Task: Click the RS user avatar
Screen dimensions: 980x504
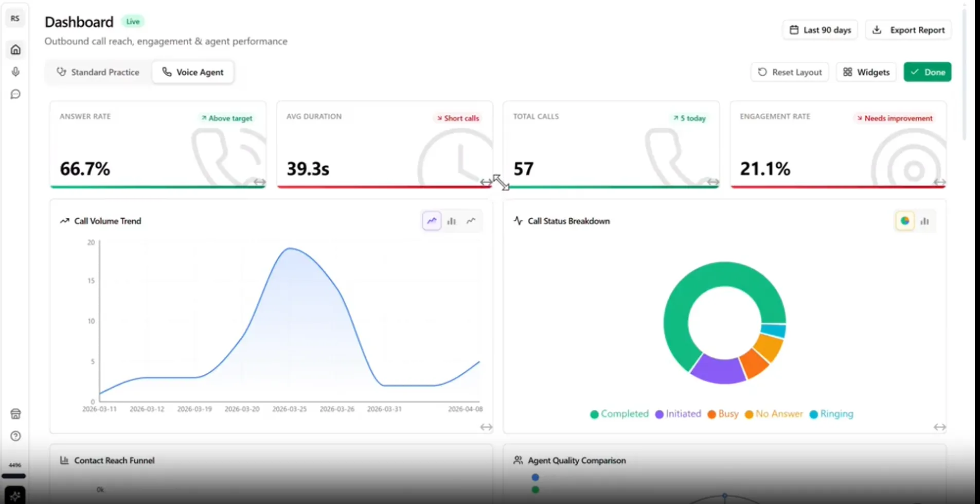Action: (x=15, y=19)
